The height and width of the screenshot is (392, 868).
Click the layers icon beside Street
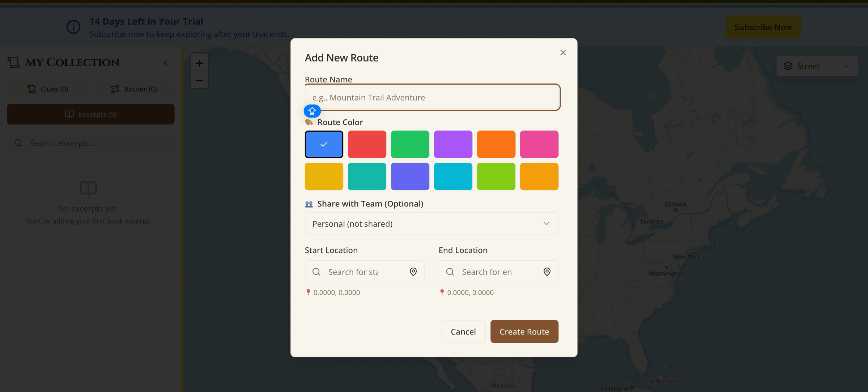click(788, 66)
